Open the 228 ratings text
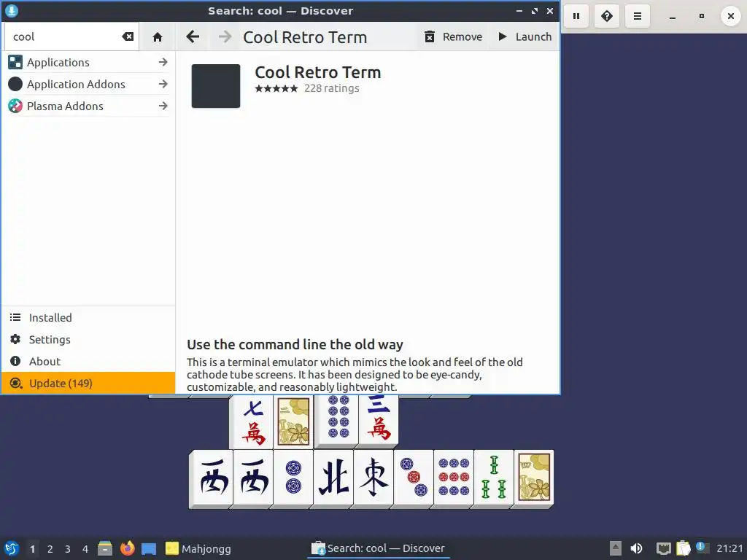Viewport: 747px width, 560px height. [332, 88]
